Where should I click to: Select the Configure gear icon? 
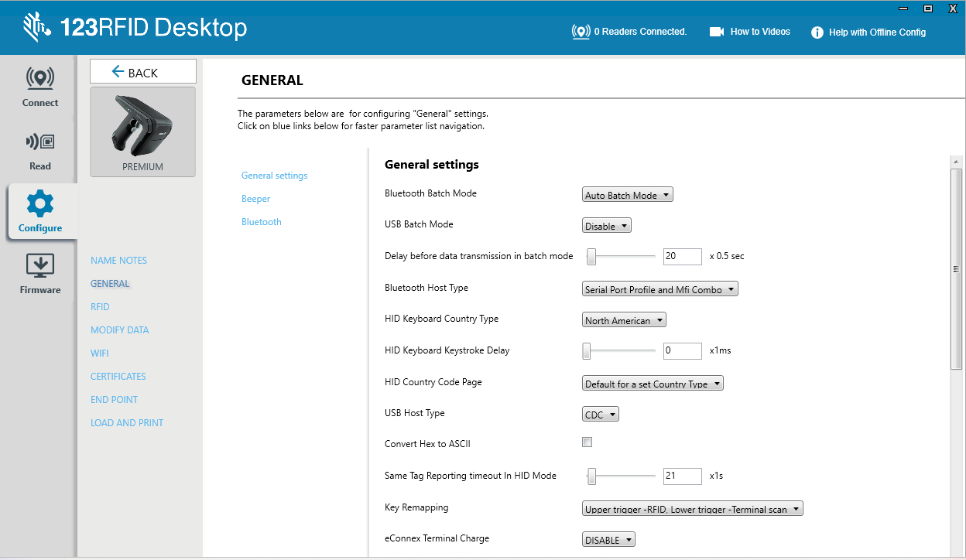tap(40, 204)
